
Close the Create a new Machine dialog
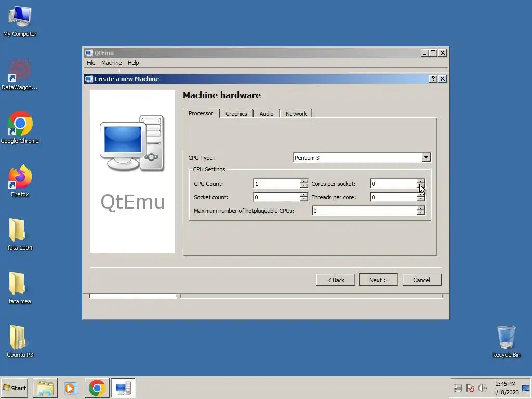click(x=443, y=79)
